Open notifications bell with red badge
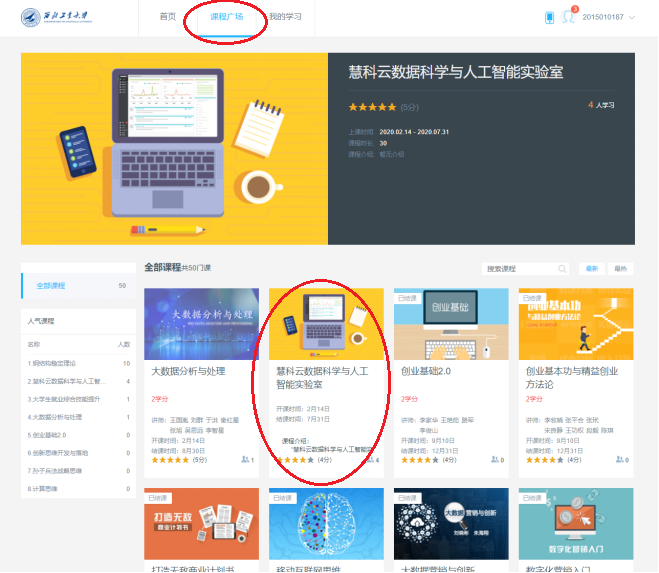Viewport: 659px width, 573px height. pyautogui.click(x=569, y=17)
